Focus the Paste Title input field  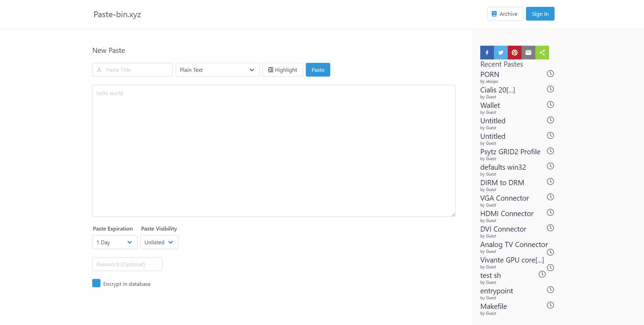pos(132,70)
